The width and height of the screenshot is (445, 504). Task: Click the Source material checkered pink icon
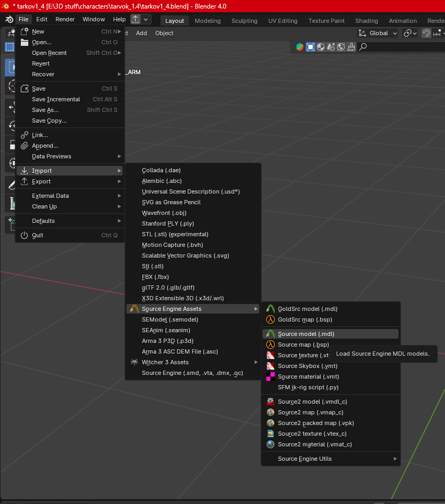click(x=271, y=377)
